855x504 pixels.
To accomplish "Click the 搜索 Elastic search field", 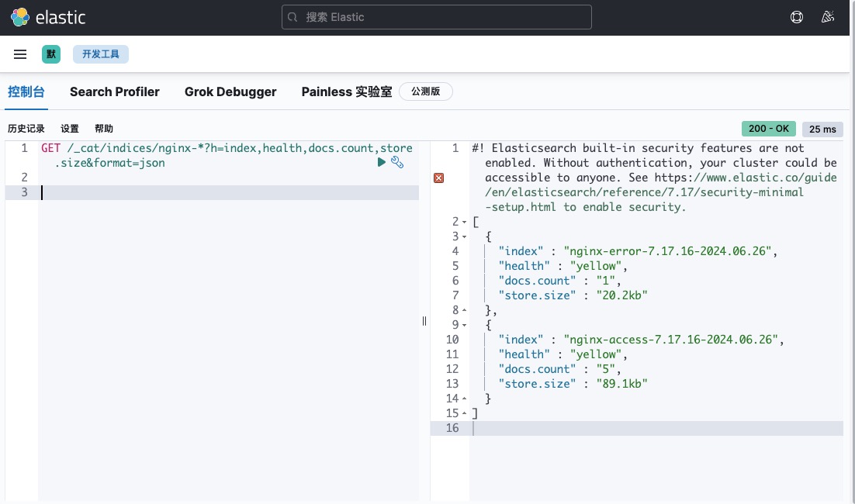I will coord(436,17).
